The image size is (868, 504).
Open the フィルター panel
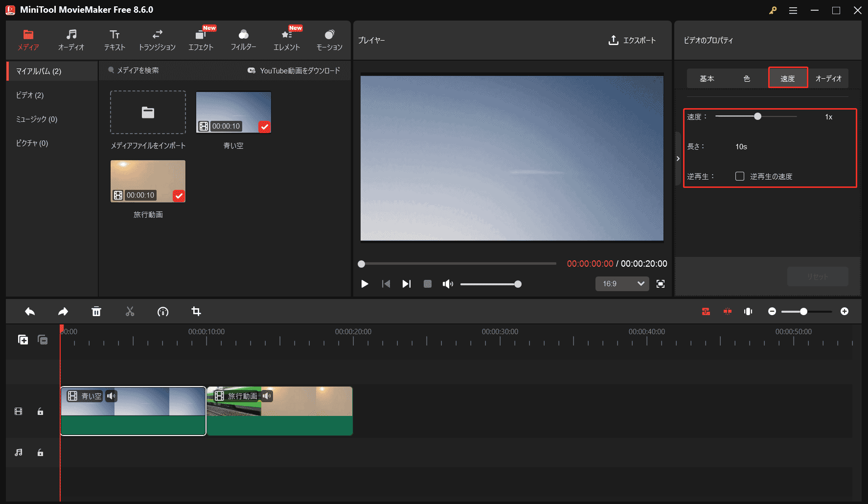(x=243, y=39)
